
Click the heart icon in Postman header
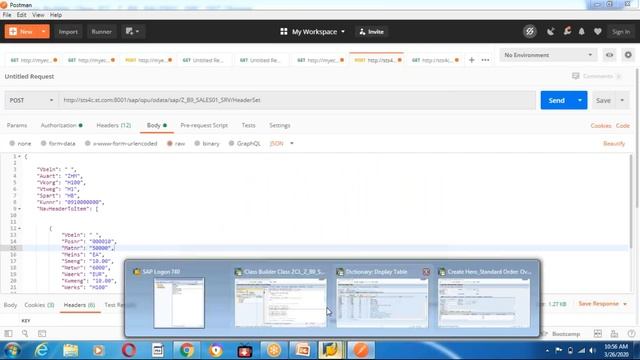pos(598,31)
